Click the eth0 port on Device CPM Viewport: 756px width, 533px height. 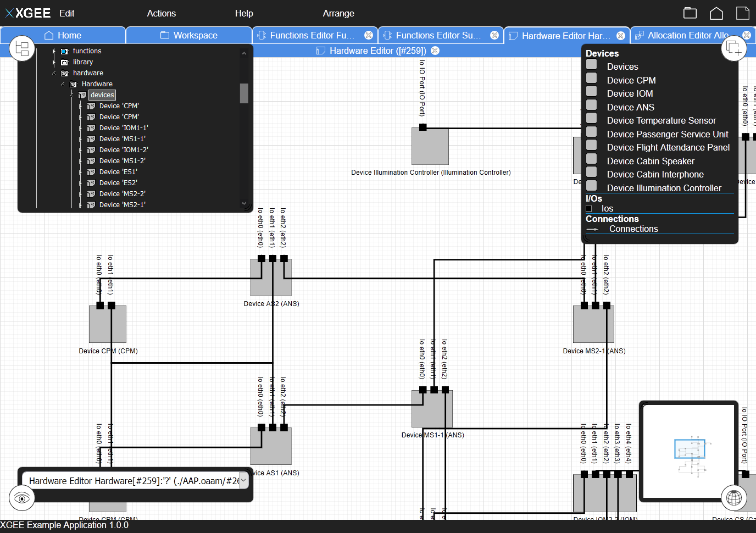[100, 306]
